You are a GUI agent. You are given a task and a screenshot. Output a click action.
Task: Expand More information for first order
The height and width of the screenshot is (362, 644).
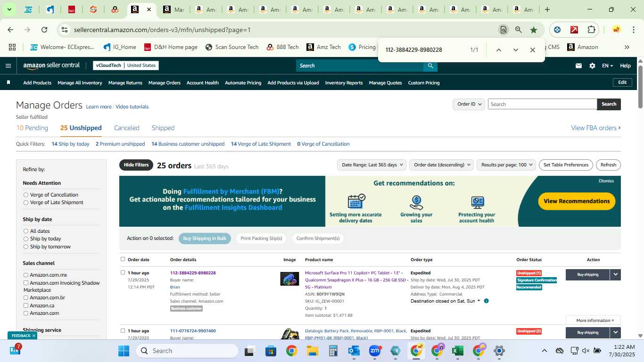click(593, 321)
